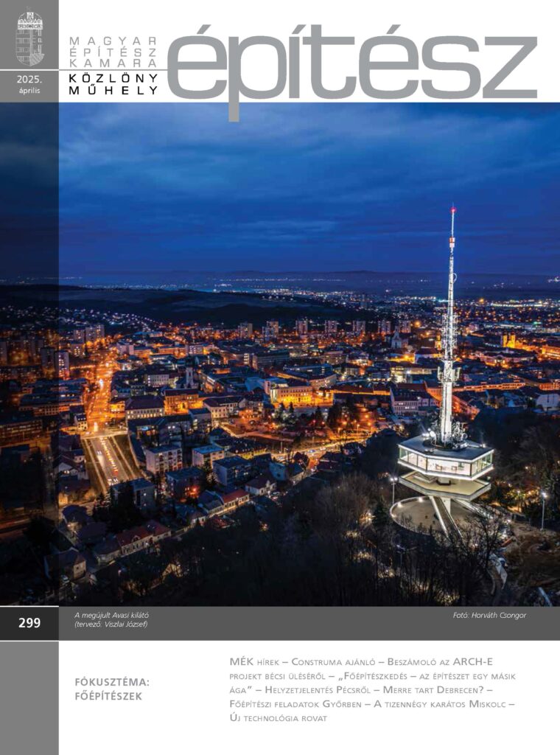
Task: Click 'Főépítészi feladatok Győrben' text
Action: point(295,704)
